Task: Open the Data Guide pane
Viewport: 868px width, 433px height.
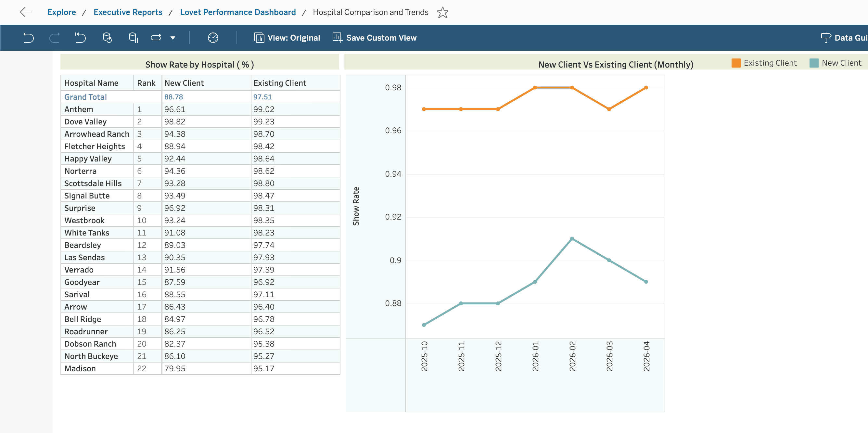Action: point(844,38)
